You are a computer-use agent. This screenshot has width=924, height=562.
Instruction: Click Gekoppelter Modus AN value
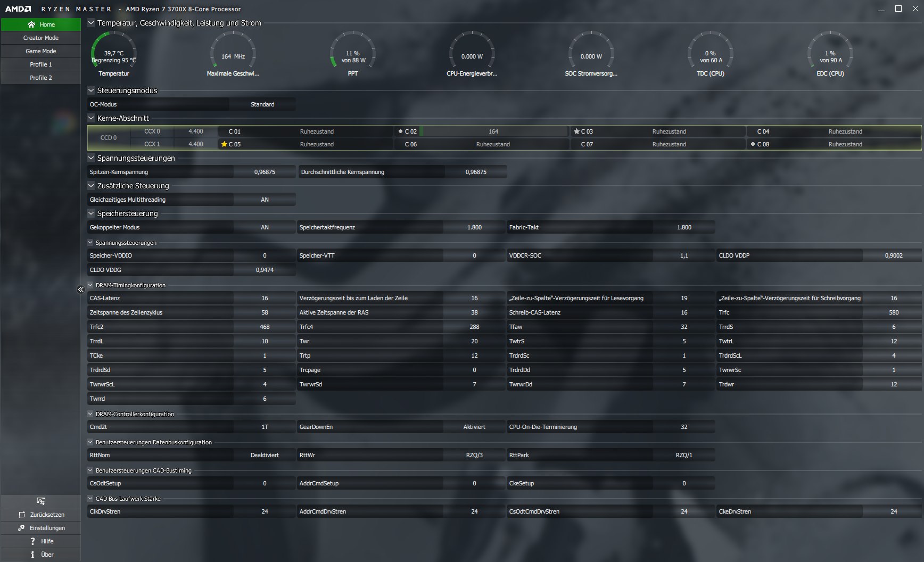point(265,227)
